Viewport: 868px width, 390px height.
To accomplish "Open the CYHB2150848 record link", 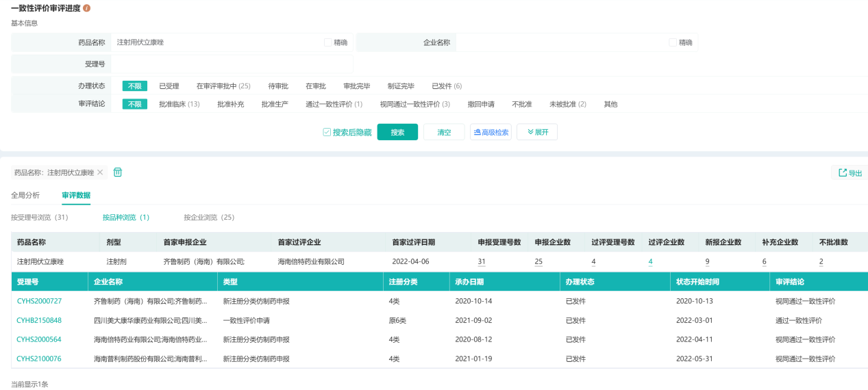I will pyautogui.click(x=39, y=320).
